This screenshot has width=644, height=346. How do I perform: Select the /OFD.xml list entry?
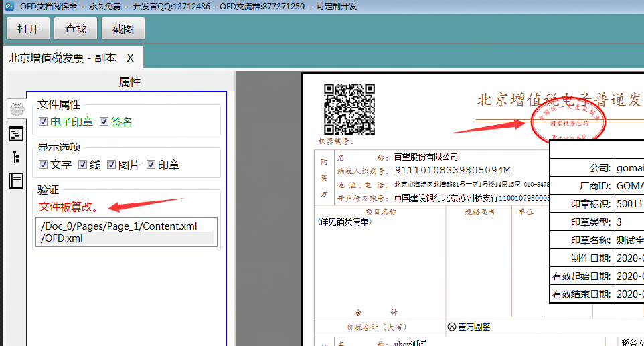point(126,238)
